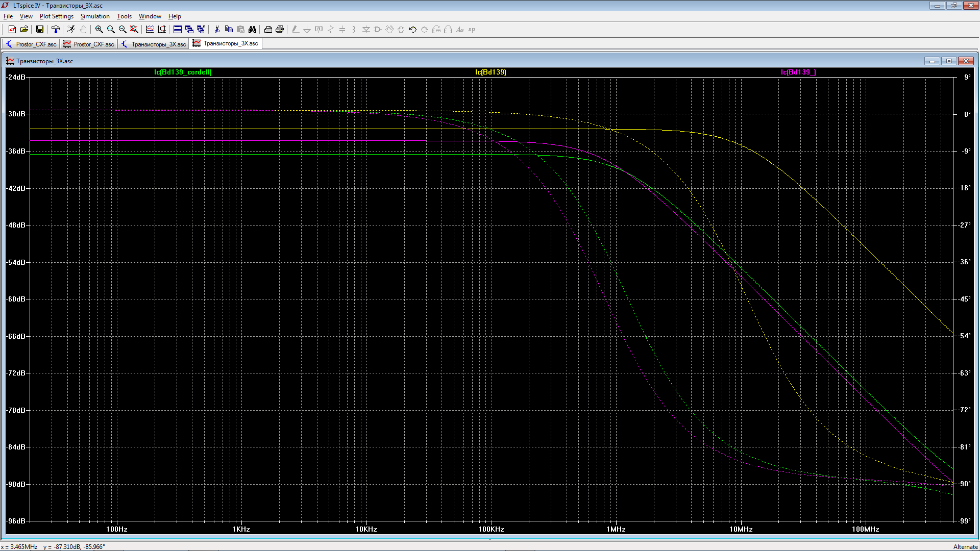Switch to first Prostor_CXF.asc tab
This screenshot has width=980, height=551.
coord(32,44)
